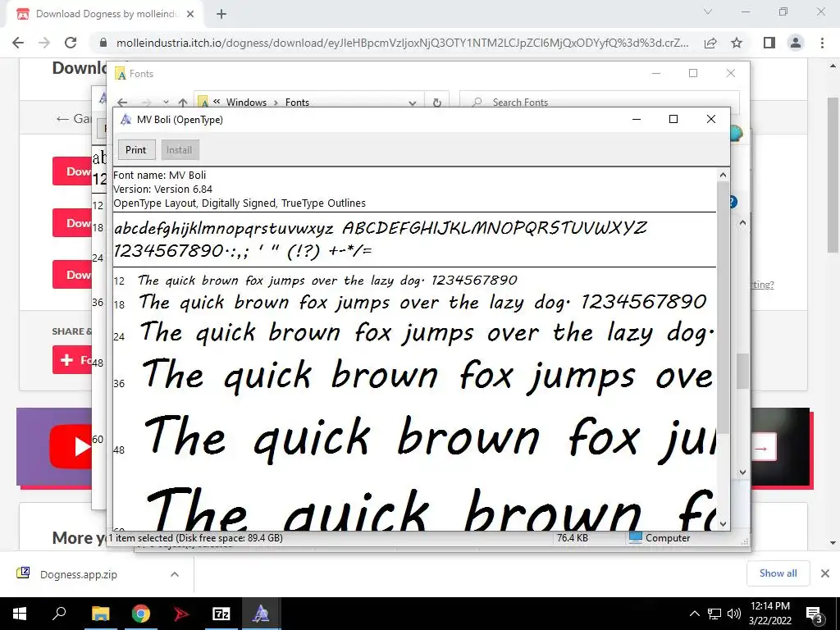The image size is (840, 630).
Task: Switch to Chrome in taskbar
Action: 141,614
